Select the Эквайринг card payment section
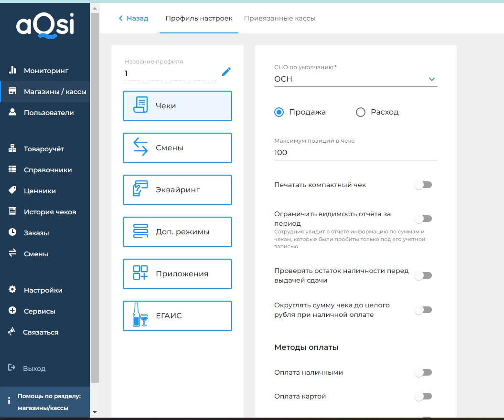Image resolution: width=504 pixels, height=420 pixels. (x=177, y=190)
